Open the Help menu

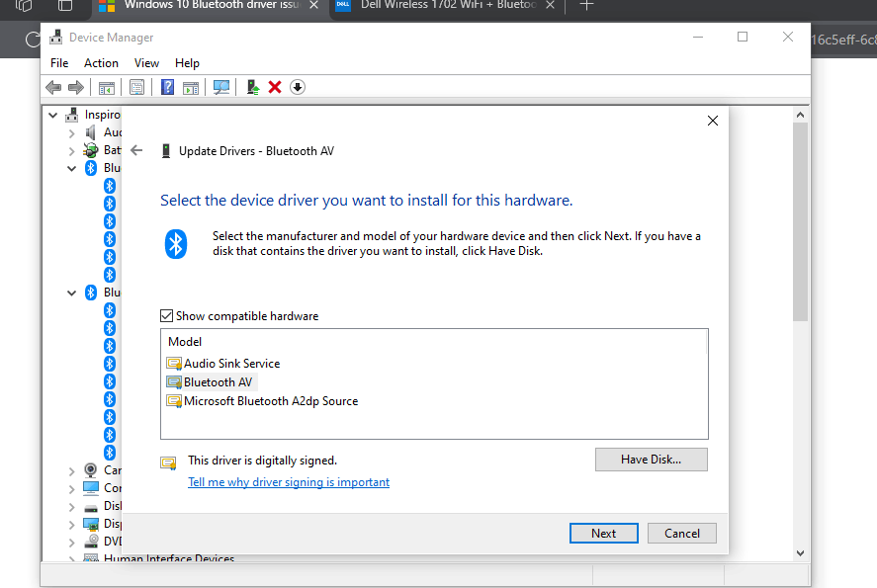pos(187,63)
